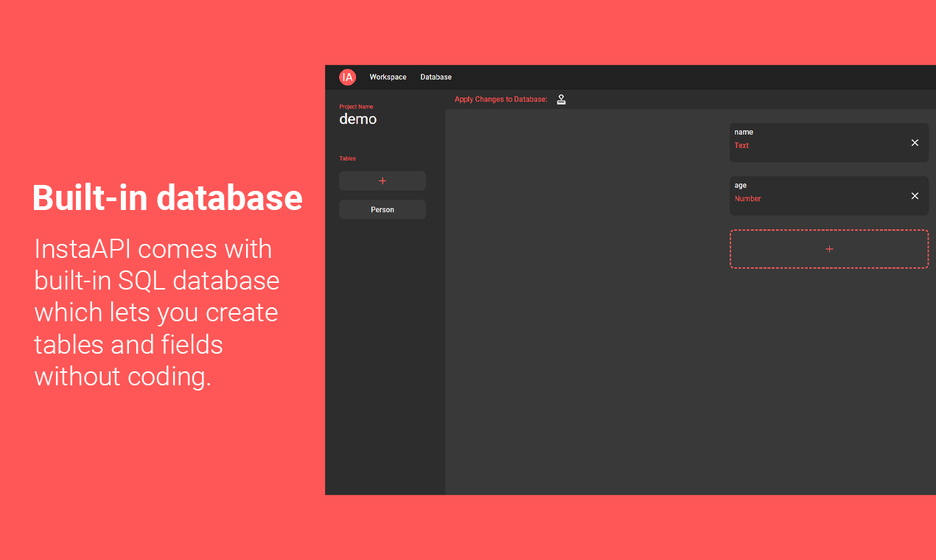Click the apply changes stamp icon
936x560 pixels.
561,99
